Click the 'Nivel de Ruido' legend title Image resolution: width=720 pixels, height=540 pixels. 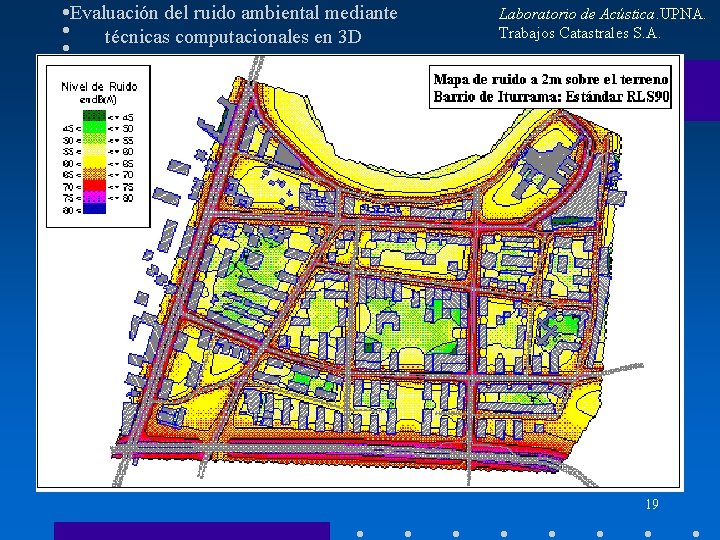click(99, 86)
